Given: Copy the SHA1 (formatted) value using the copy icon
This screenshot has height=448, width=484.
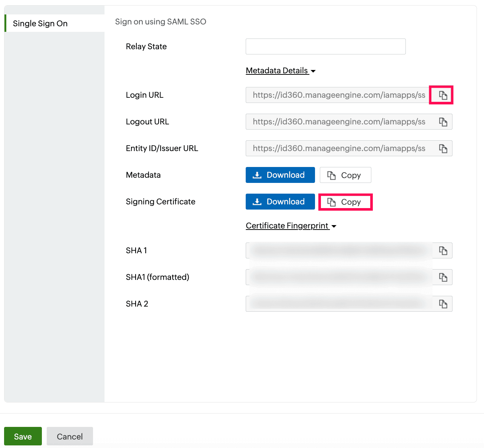Looking at the screenshot, I should coord(442,277).
